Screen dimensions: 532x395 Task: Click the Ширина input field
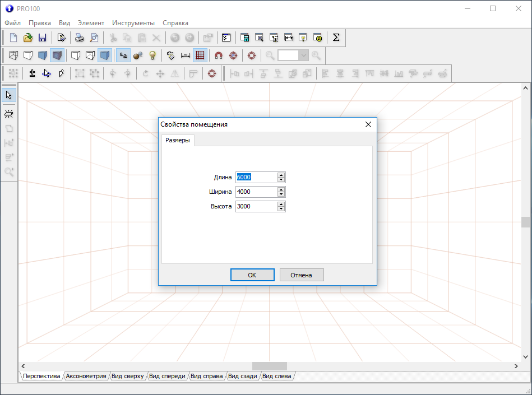pyautogui.click(x=256, y=192)
